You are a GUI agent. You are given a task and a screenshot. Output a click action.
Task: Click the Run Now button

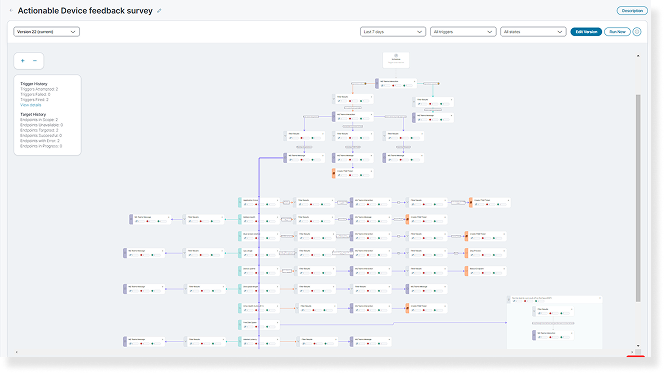tap(617, 32)
